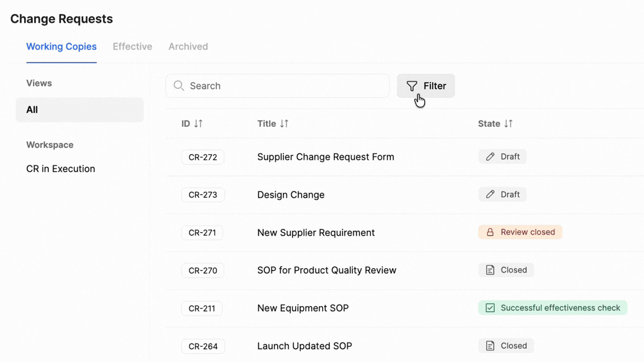Click the document icon in CR-270 row

pyautogui.click(x=490, y=270)
